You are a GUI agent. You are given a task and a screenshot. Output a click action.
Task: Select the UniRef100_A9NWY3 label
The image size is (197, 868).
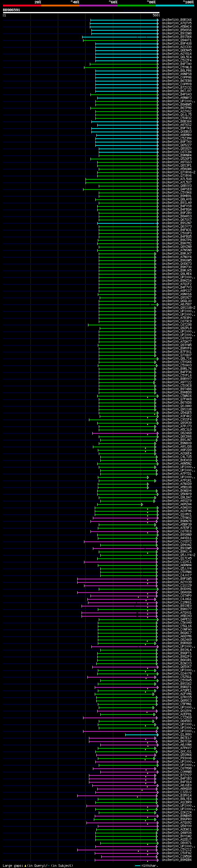pos(177,98)
